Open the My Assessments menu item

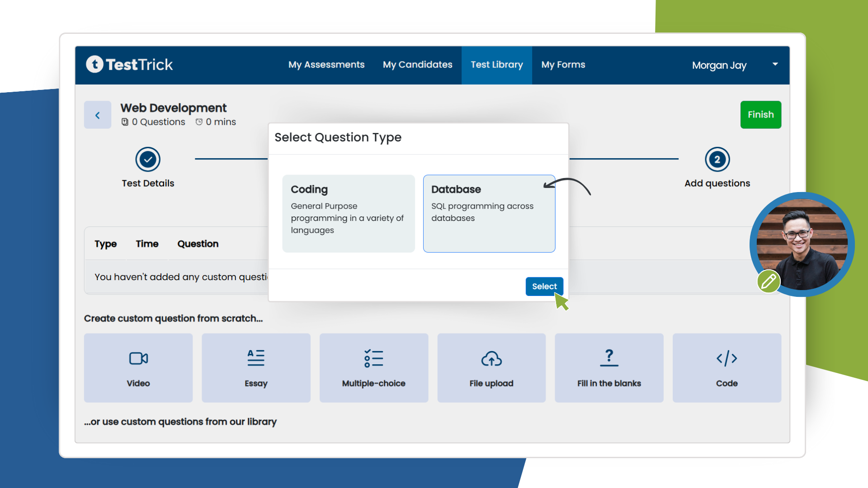click(326, 65)
